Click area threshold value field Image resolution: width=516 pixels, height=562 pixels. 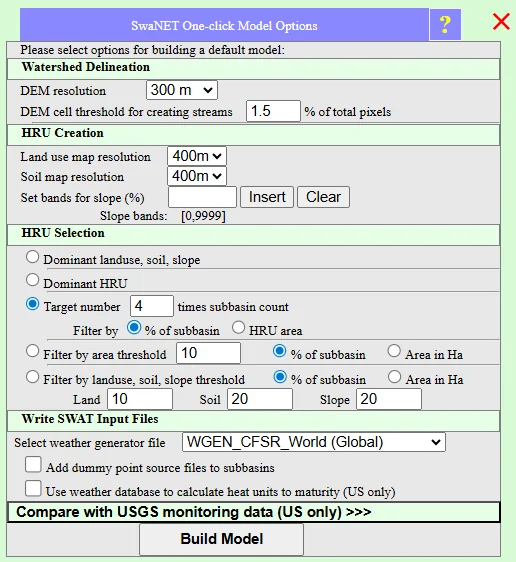coord(208,353)
